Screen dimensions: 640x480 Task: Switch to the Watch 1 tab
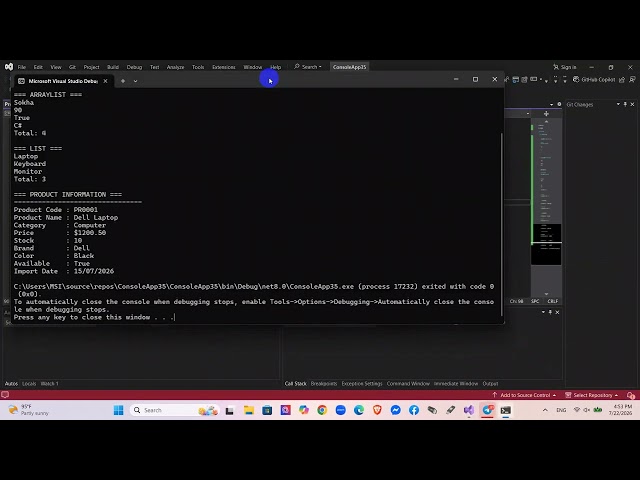[x=49, y=384]
